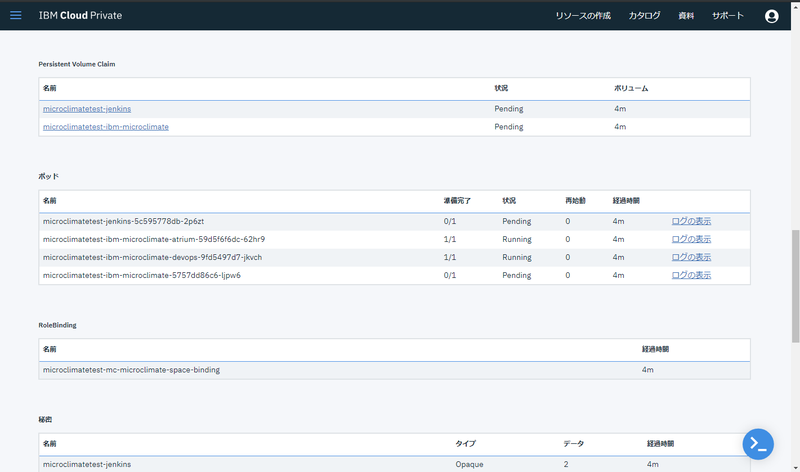The image size is (800, 472).
Task: Click 0/1 ready value of jenkins pod
Action: pyautogui.click(x=449, y=221)
